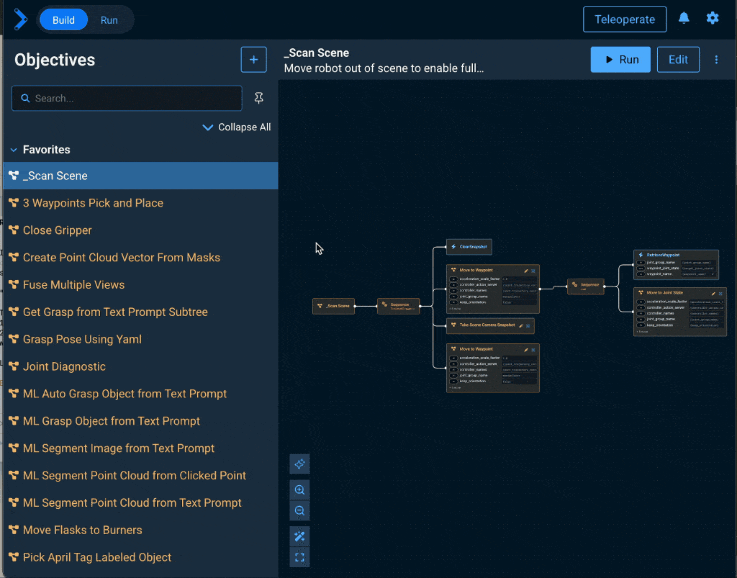Open the three-dot more options menu
This screenshot has width=737, height=578.
[716, 60]
